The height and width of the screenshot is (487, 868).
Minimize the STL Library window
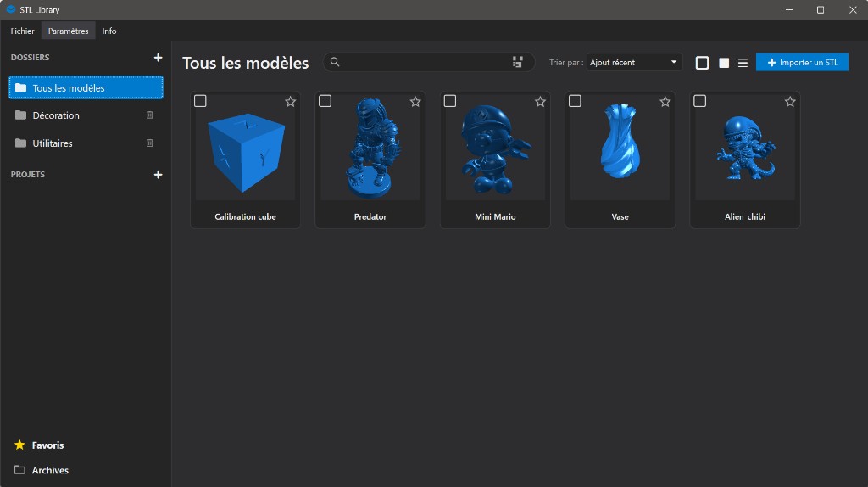(x=789, y=10)
